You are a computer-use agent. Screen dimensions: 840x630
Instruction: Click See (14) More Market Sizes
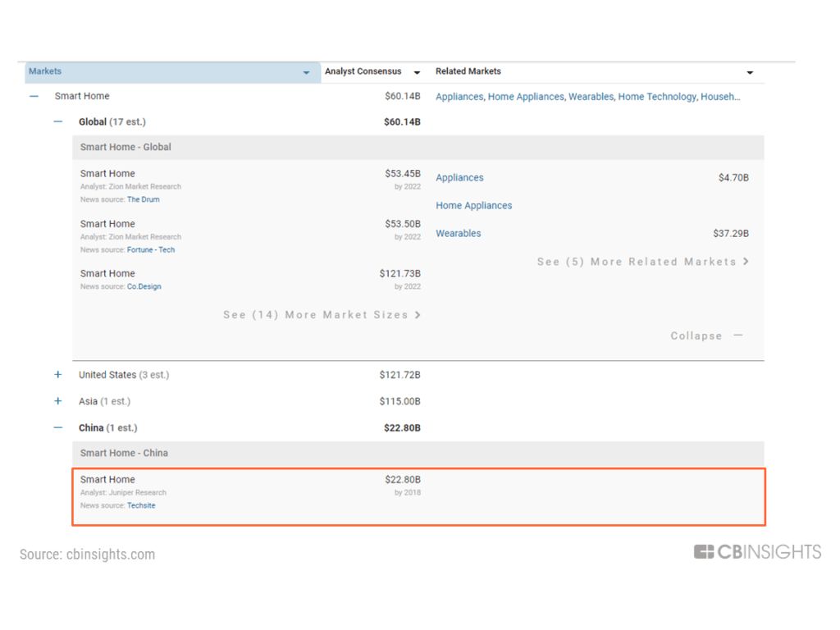[x=322, y=315]
